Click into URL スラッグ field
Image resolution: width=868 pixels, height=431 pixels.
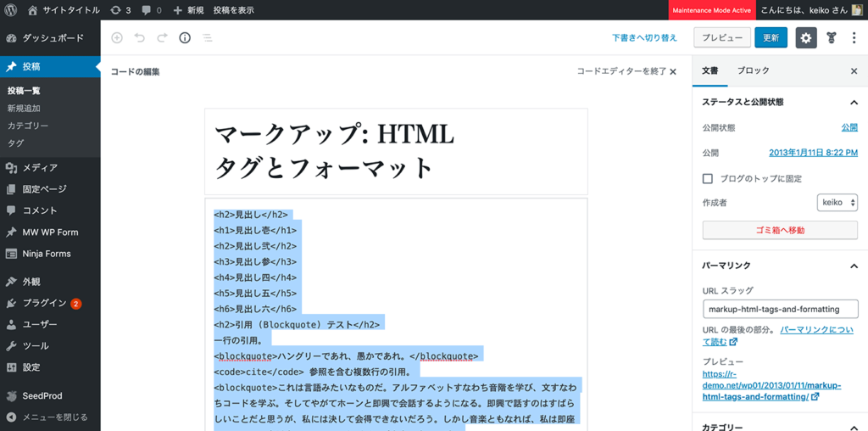click(x=780, y=309)
